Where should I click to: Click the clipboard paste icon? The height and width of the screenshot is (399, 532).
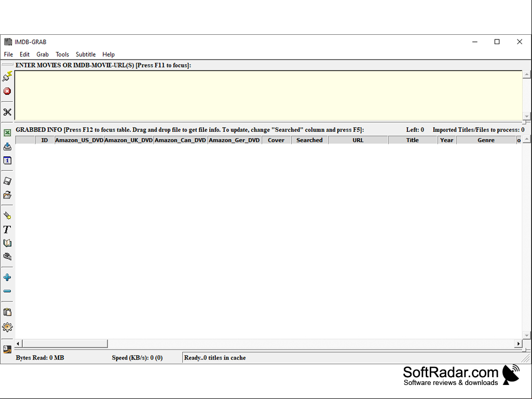[x=7, y=312]
